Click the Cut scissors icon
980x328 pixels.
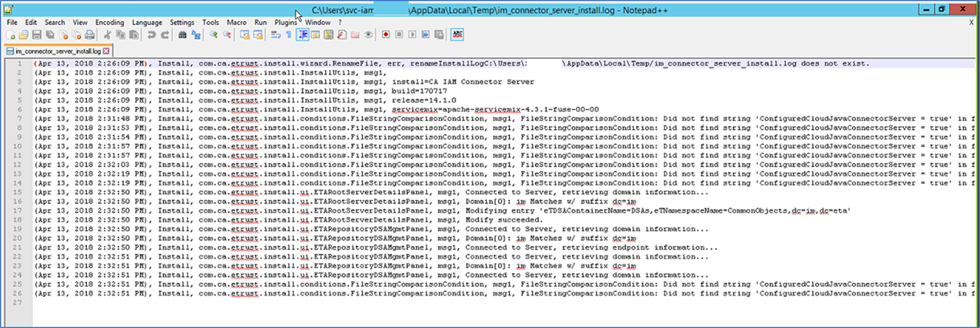tap(107, 35)
